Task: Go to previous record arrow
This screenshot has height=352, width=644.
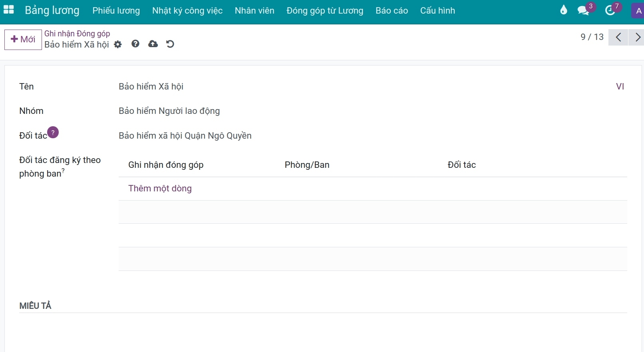Action: (x=618, y=37)
